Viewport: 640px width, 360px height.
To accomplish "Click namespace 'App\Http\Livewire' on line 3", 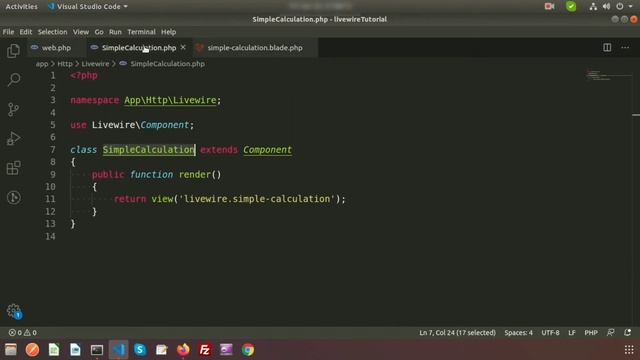I will [170, 100].
